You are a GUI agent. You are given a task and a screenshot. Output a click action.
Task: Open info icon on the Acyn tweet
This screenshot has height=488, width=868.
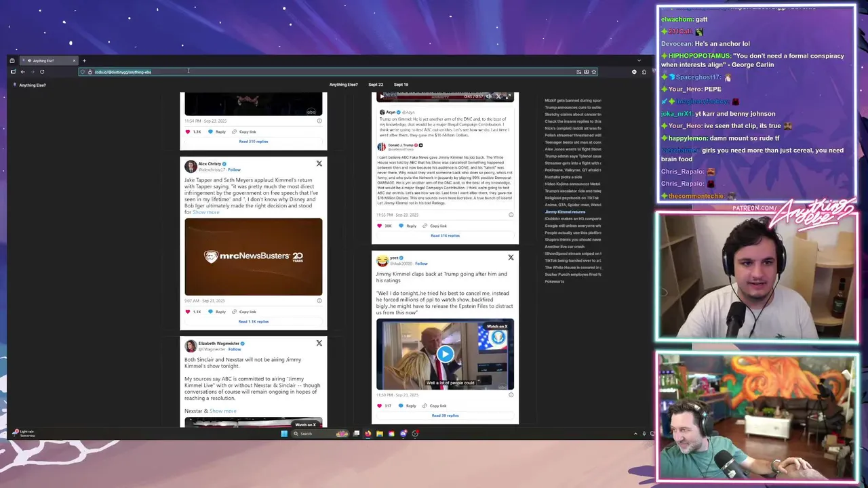point(511,215)
